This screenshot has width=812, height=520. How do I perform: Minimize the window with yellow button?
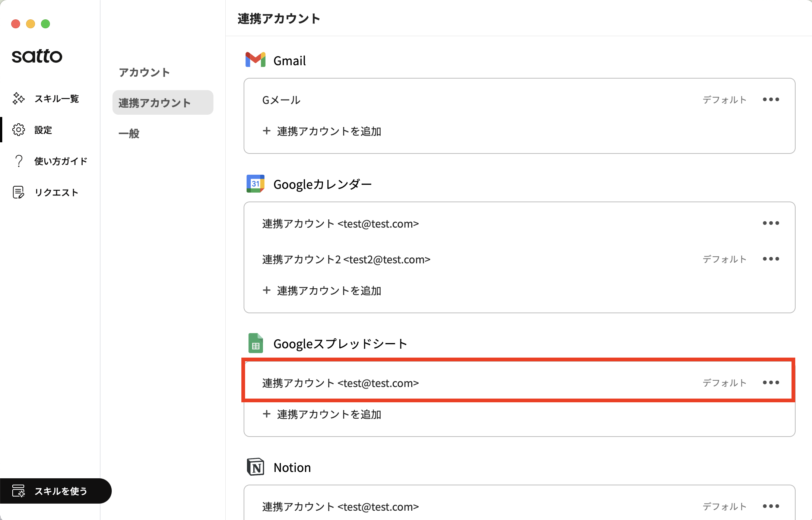tap(31, 24)
